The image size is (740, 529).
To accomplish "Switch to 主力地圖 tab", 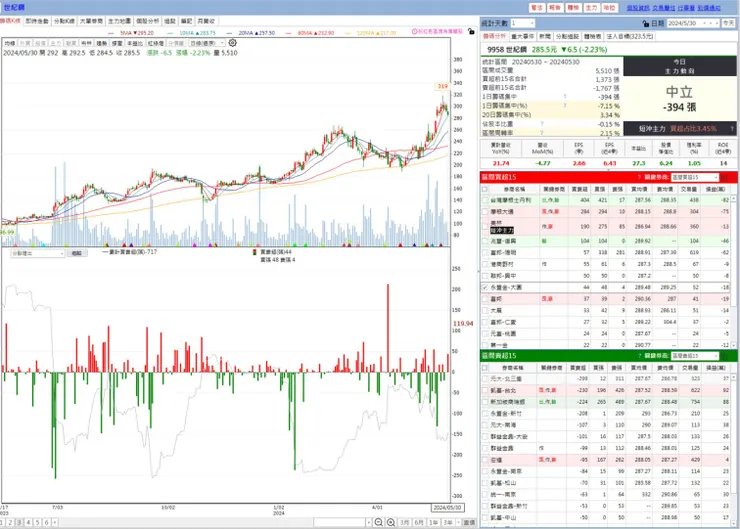I will (119, 21).
